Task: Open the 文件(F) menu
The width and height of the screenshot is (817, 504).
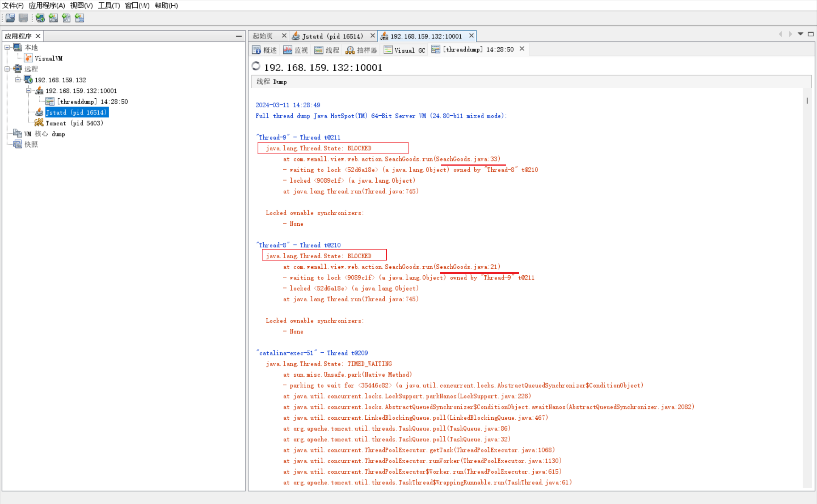Action: [13, 5]
